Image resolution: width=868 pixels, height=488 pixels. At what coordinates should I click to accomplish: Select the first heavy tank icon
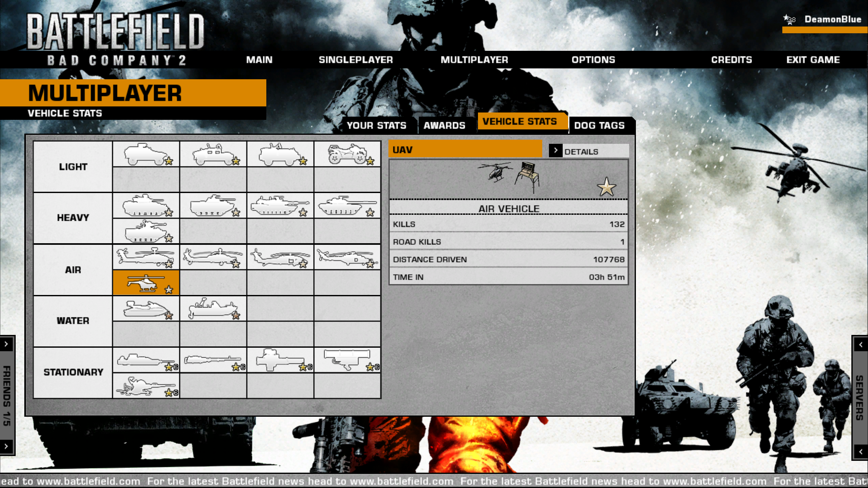pyautogui.click(x=146, y=205)
